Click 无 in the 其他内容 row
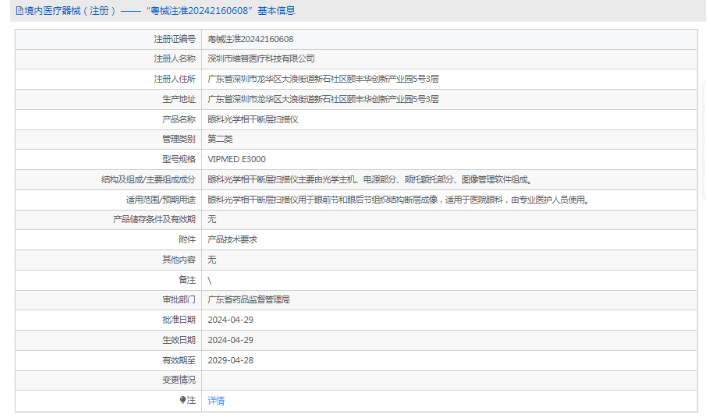Viewport: 707px width, 418px height. click(x=212, y=260)
